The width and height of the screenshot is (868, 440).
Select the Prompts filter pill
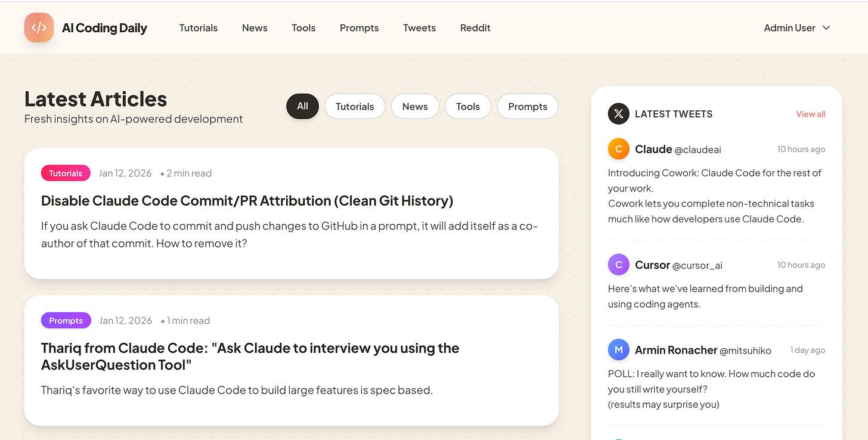coord(528,106)
